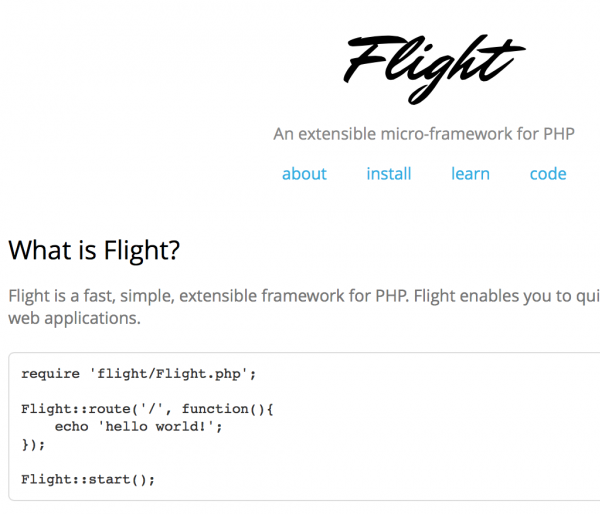Go to the install section
The image size is (600, 514).
tap(389, 174)
